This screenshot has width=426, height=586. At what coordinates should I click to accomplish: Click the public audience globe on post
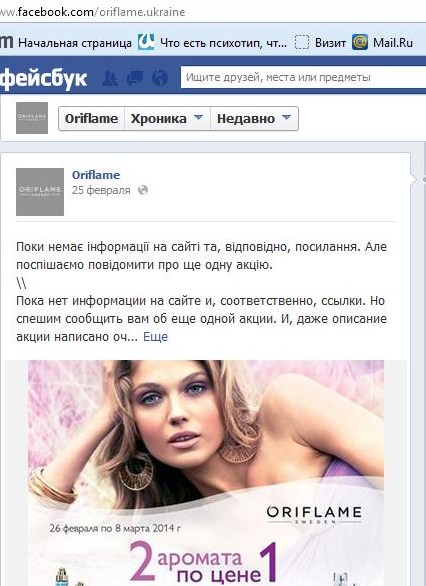pos(143,190)
